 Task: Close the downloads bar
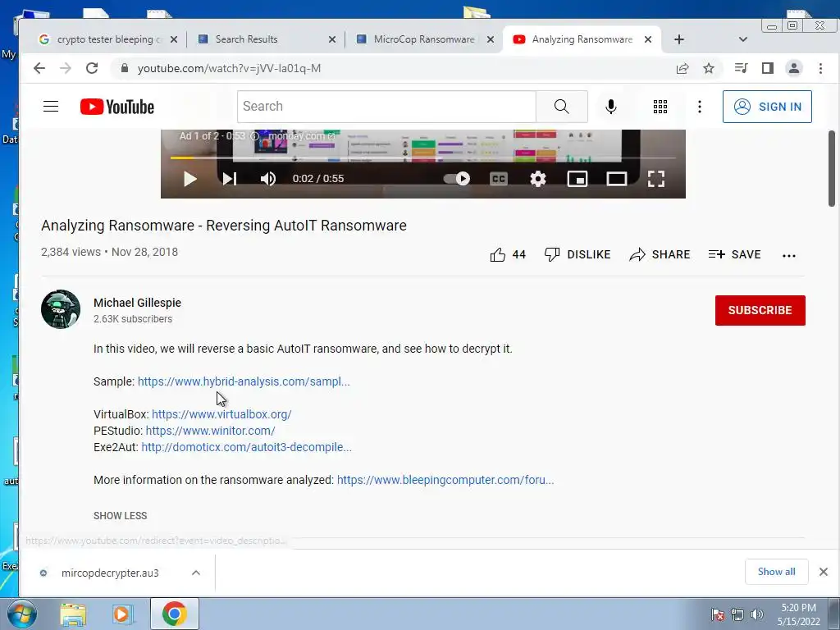pyautogui.click(x=824, y=572)
